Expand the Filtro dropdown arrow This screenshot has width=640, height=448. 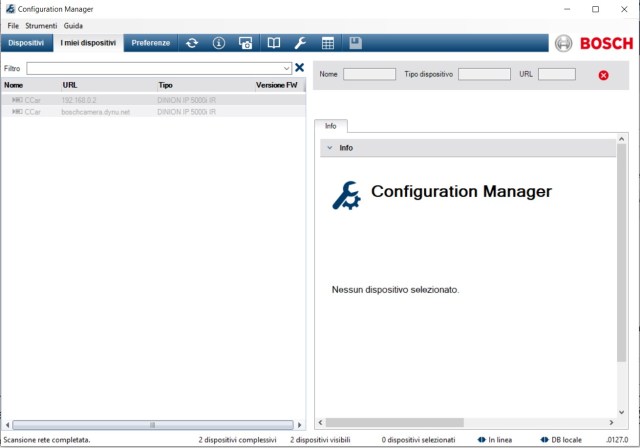[287, 68]
